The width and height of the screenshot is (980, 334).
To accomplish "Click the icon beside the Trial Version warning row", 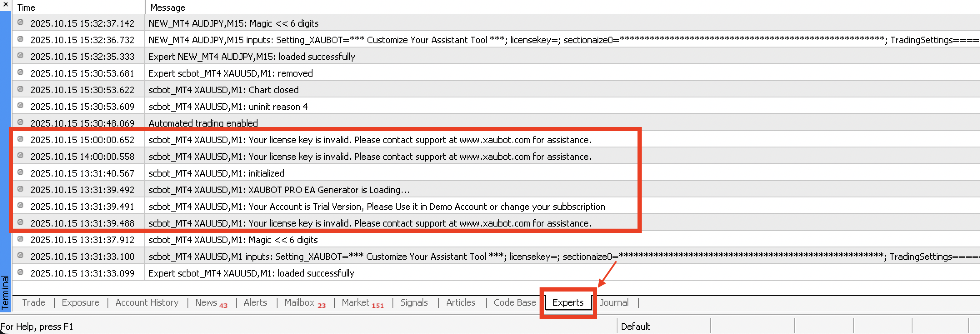I will (x=20, y=206).
